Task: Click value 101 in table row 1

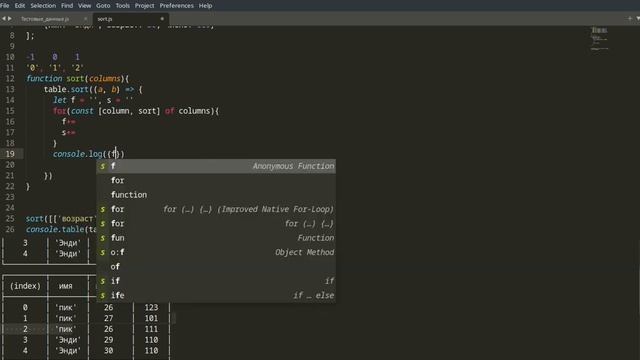Action: [151, 318]
